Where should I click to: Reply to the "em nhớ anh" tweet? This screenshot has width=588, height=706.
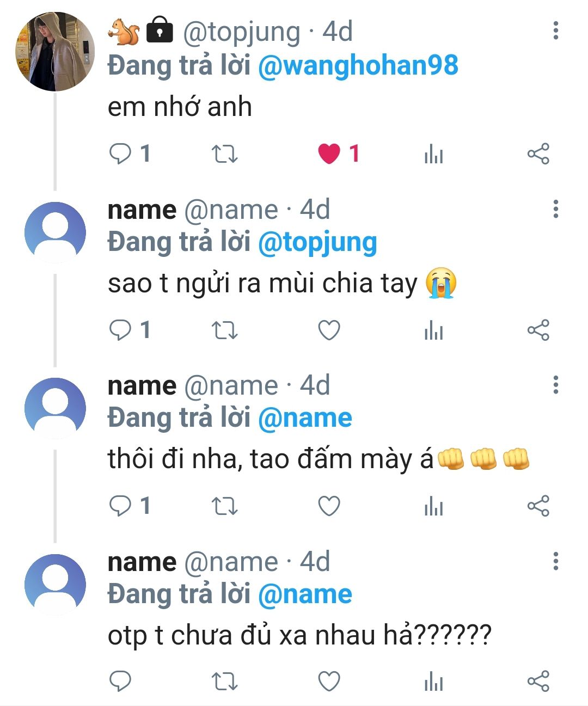(120, 154)
